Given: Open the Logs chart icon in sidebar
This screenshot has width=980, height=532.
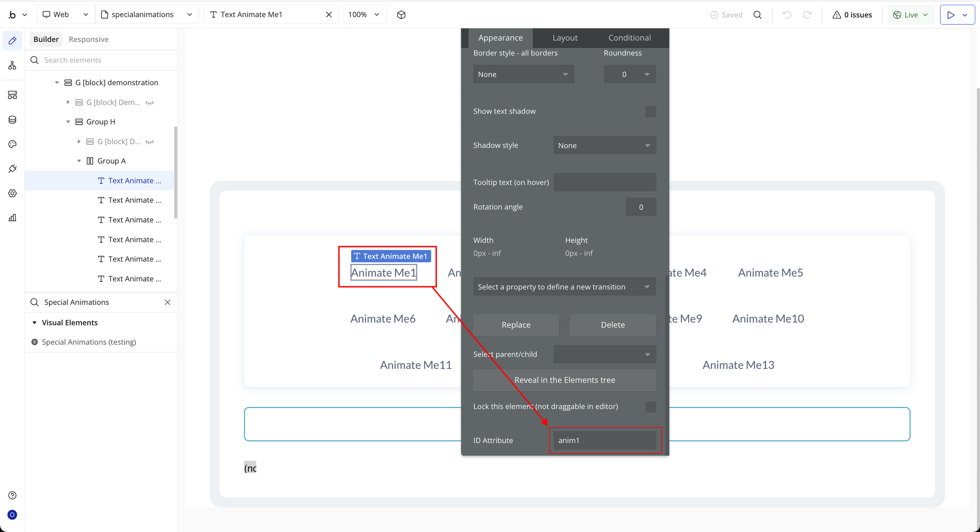Looking at the screenshot, I should pos(12,218).
